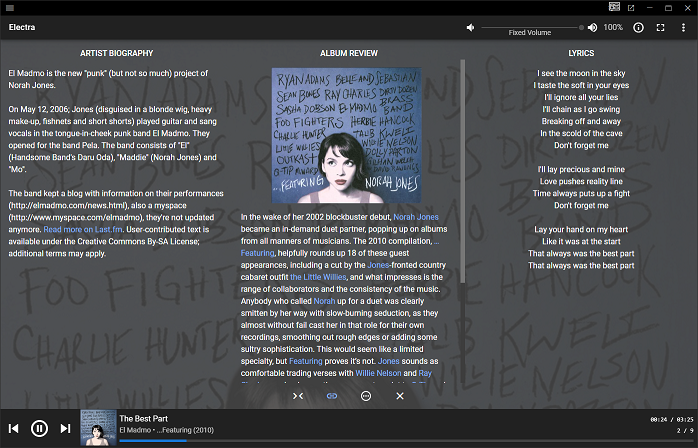This screenshot has width=698, height=448.
Task: Close the info view with the X icon
Action: coord(400,396)
